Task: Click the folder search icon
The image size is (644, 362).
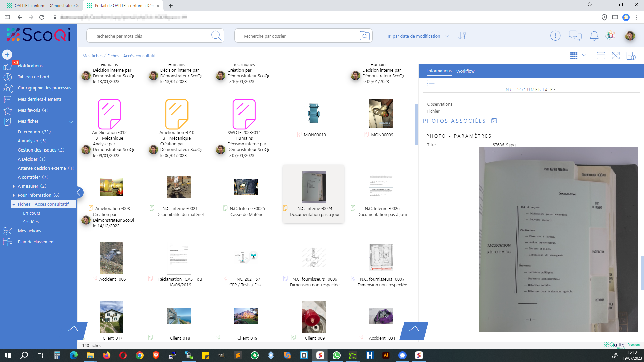Action: pyautogui.click(x=365, y=36)
